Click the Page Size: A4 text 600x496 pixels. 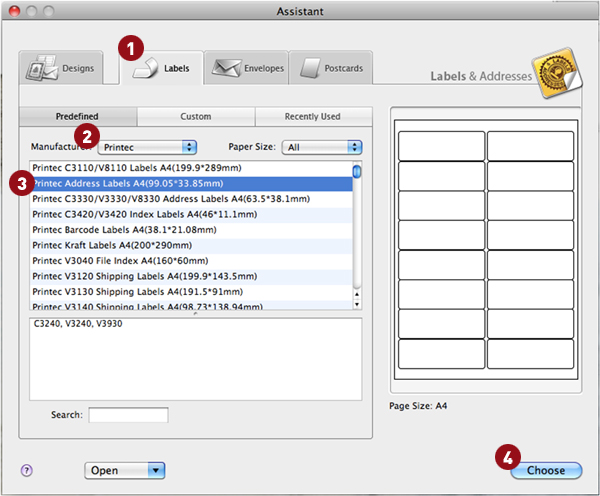[418, 406]
